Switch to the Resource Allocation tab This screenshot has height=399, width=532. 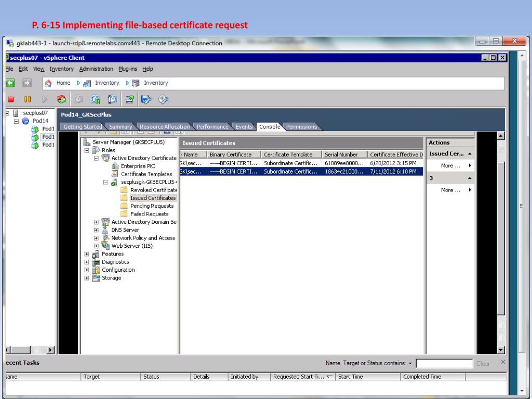pos(165,127)
